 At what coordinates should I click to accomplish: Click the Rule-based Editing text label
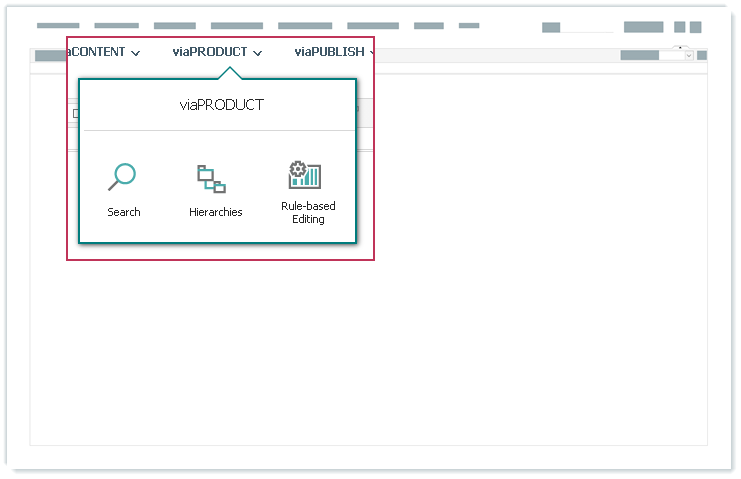click(308, 212)
